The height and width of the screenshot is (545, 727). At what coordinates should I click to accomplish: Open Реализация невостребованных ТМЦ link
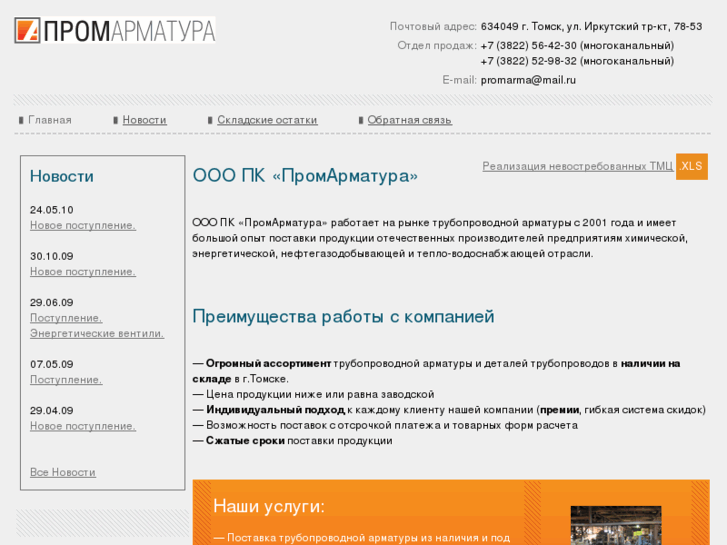[578, 166]
